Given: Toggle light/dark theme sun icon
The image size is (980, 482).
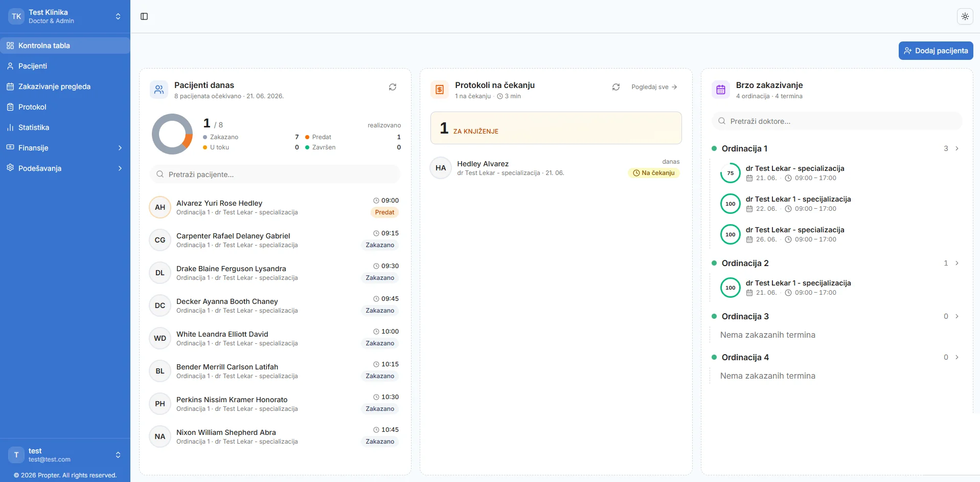Looking at the screenshot, I should coord(965,16).
